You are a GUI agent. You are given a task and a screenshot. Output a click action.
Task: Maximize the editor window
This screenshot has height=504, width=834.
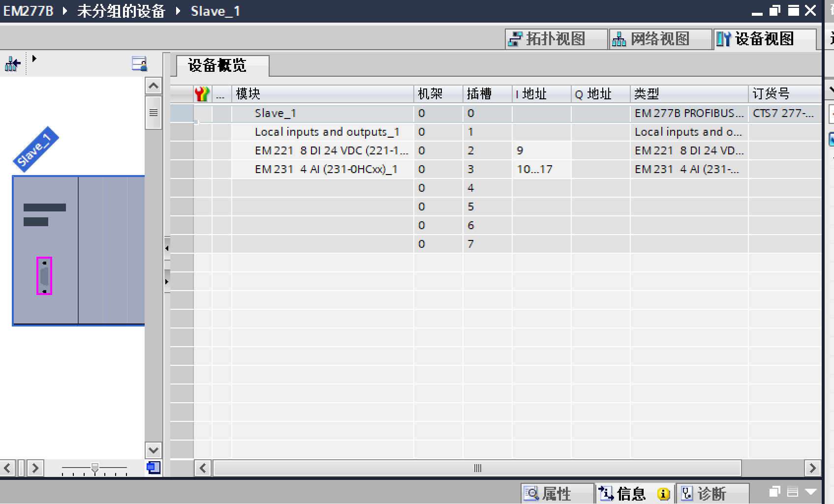point(793,10)
